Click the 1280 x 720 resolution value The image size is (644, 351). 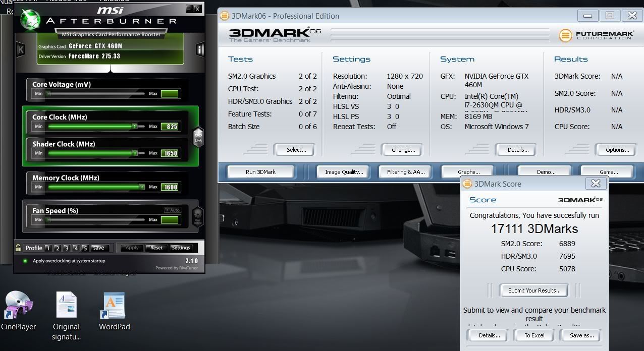pyautogui.click(x=405, y=76)
